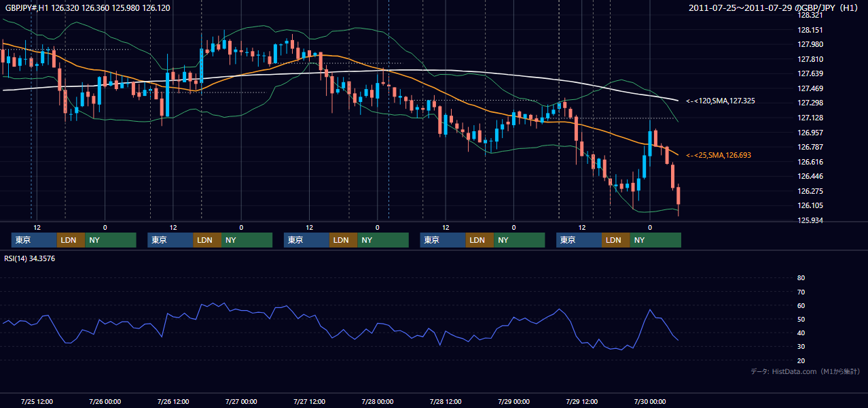The image size is (868, 408).
Task: Select the 7/29 12:00 time label
Action: pyautogui.click(x=582, y=401)
